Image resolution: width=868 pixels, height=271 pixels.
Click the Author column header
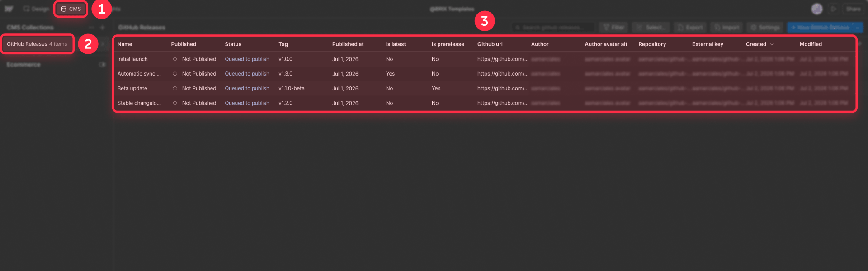pyautogui.click(x=539, y=44)
